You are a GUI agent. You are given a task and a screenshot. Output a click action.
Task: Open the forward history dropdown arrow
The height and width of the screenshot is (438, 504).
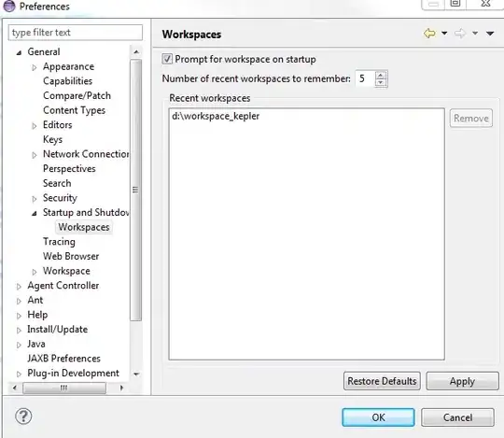(x=475, y=33)
